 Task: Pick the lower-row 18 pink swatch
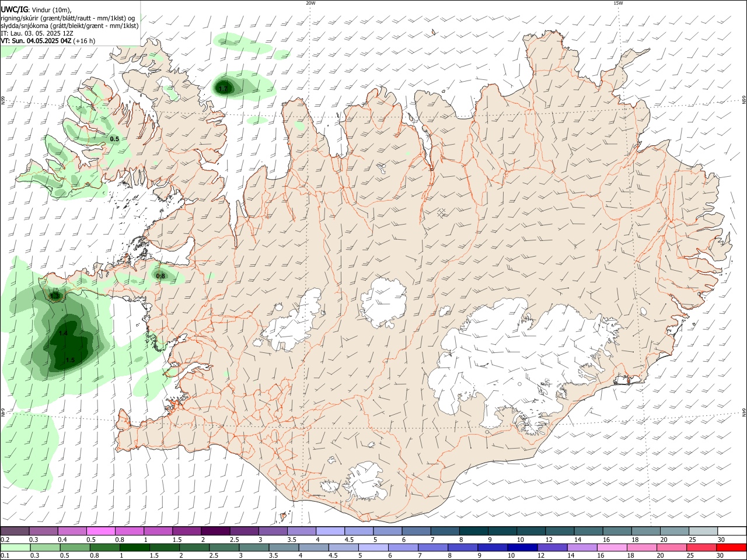coord(642,547)
